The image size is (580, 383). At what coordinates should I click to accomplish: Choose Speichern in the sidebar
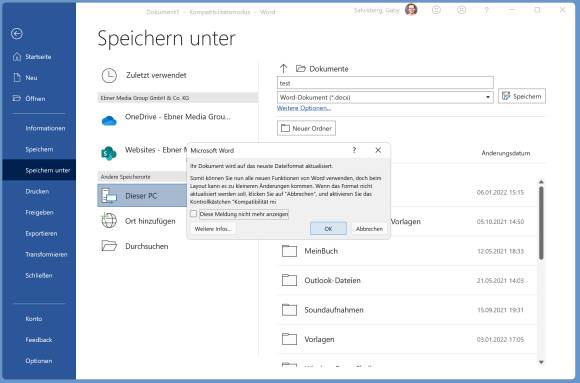click(x=39, y=149)
